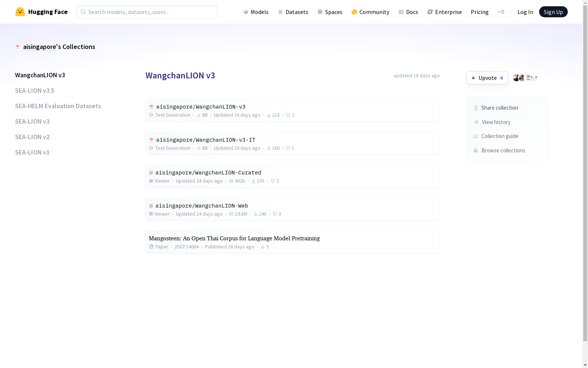588x368 pixels.
Task: Click upvote icon on Mangosteen paper row
Action: (263, 247)
